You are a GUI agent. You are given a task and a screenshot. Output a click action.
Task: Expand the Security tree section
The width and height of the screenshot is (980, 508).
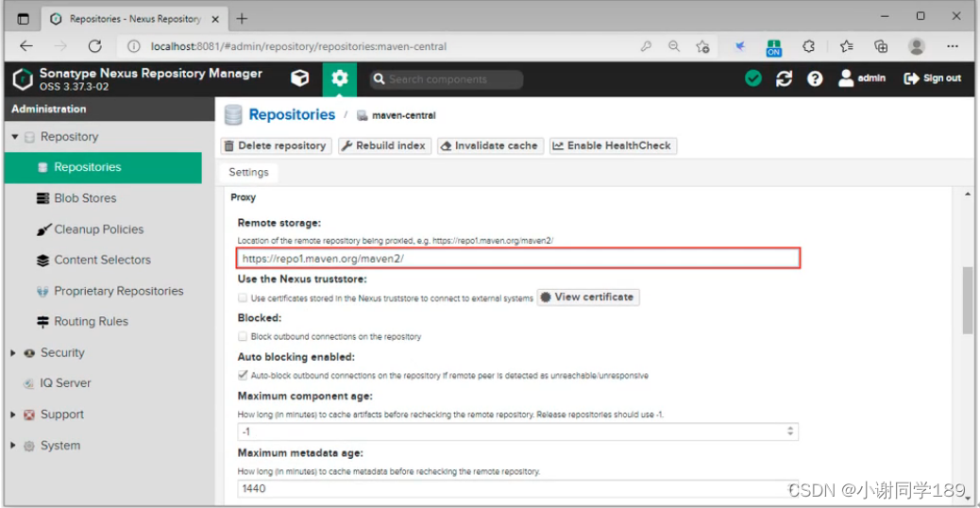click(x=13, y=353)
